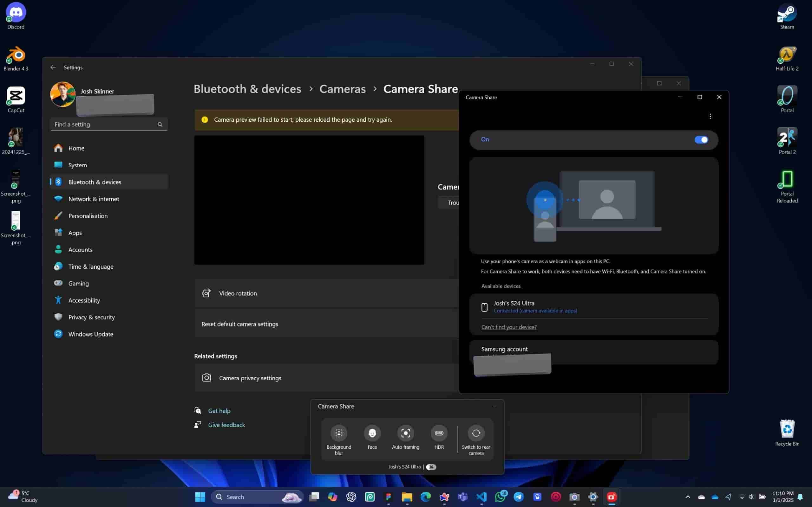Collapse the Camera Share control panel

pyautogui.click(x=494, y=406)
